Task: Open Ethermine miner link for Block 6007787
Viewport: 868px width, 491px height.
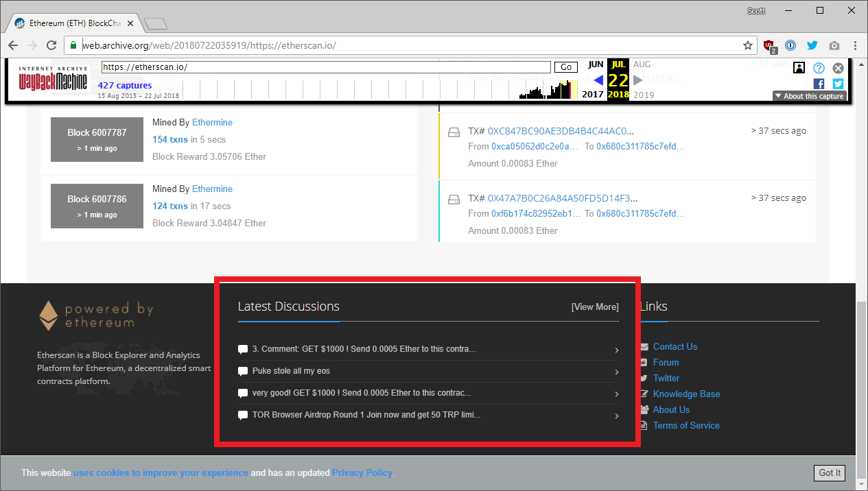Action: 212,123
